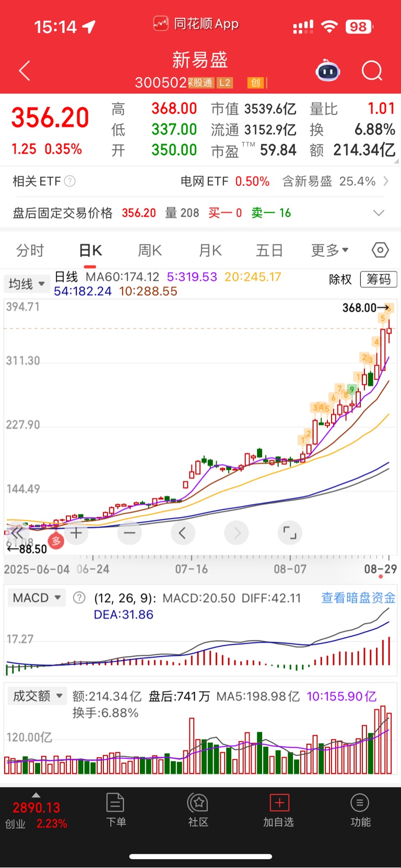Open the 均线 indicator dropdown
The image size is (401, 868).
[26, 284]
